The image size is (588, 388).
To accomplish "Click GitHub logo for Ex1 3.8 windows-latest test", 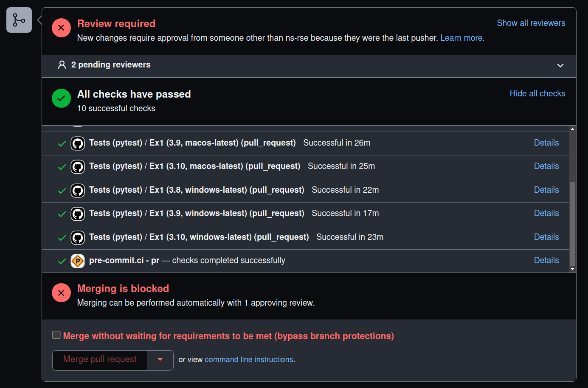I will [x=78, y=191].
